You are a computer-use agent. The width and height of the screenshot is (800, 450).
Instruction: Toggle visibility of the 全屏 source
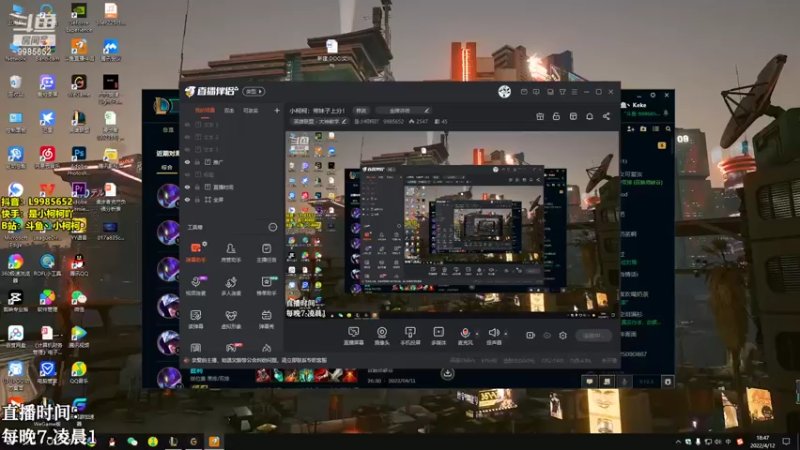tap(187, 200)
